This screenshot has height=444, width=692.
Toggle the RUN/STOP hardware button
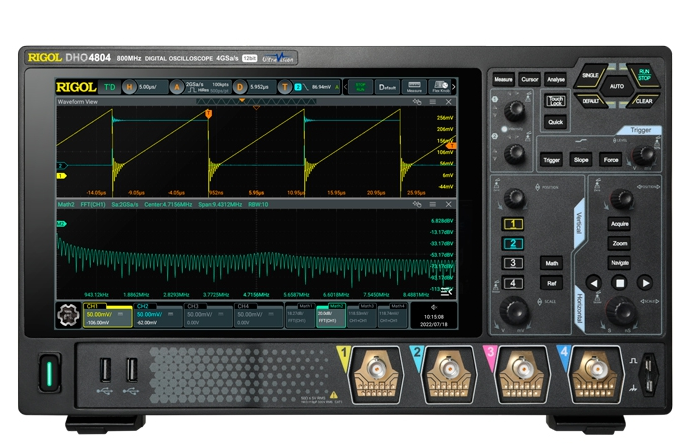click(643, 75)
